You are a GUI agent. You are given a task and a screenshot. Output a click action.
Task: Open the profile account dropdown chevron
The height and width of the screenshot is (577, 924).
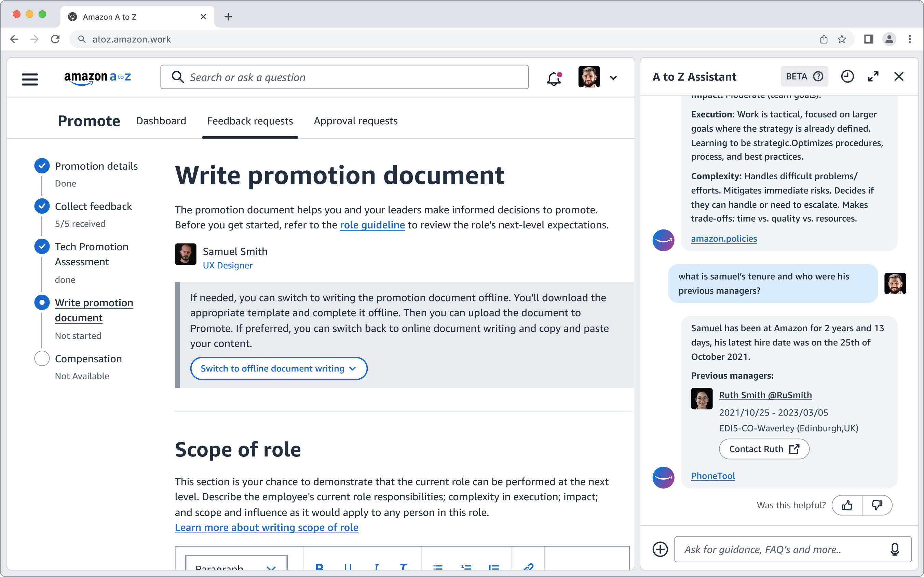tap(613, 78)
